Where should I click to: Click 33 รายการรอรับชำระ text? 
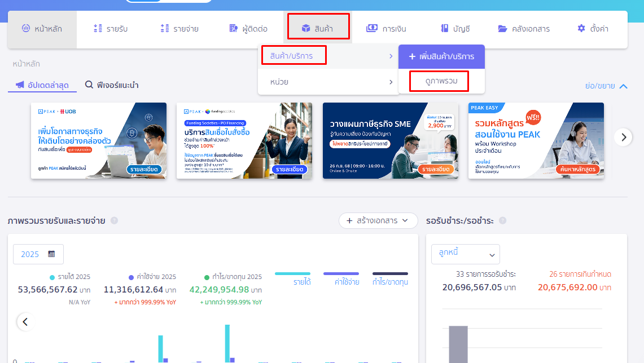pyautogui.click(x=486, y=274)
